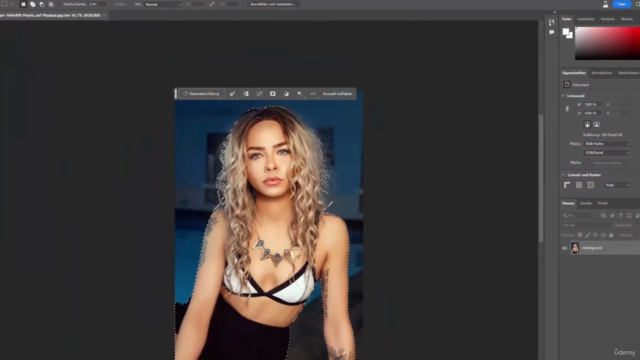
Task: Click the canvas height H input field
Action: click(x=592, y=113)
